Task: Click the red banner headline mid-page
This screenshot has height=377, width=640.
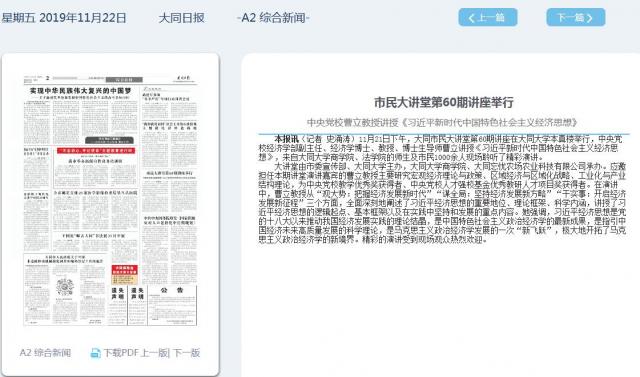Action: point(96,151)
